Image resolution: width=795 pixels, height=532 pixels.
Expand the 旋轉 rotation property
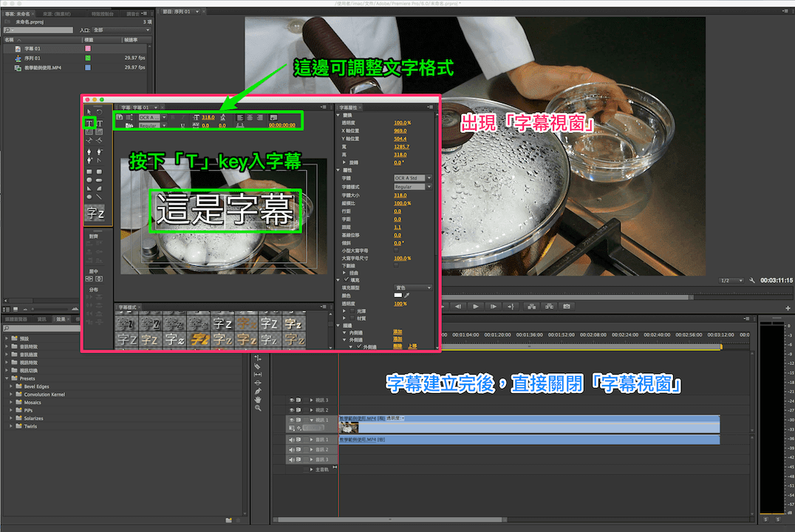coord(345,163)
